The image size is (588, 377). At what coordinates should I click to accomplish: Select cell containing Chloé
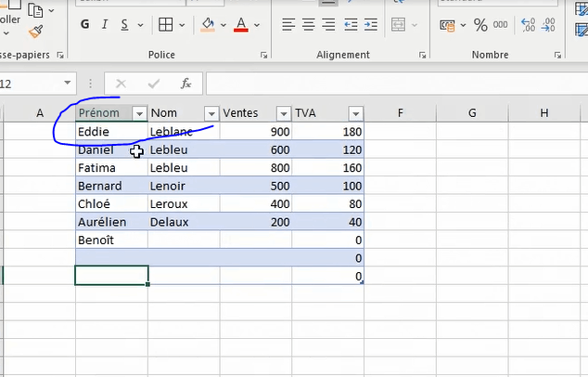pos(111,204)
